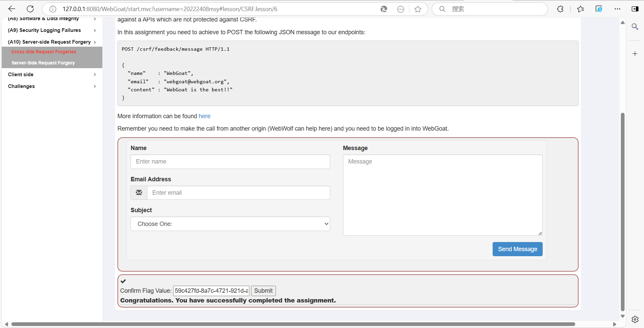The height and width of the screenshot is (328, 644).
Task: Click the browser address bar URL
Action: tap(170, 9)
